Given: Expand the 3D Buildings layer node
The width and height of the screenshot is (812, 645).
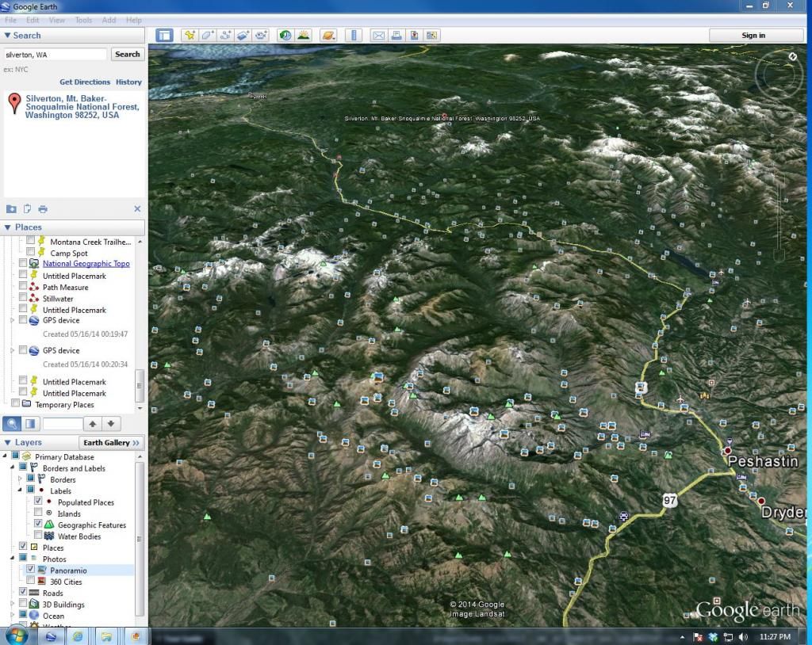Looking at the screenshot, I should pyautogui.click(x=13, y=604).
